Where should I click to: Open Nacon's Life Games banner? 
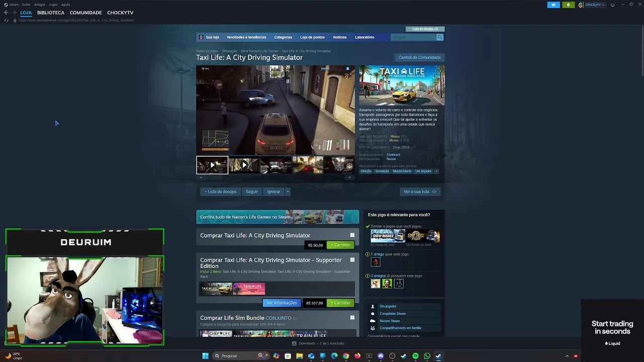tap(278, 217)
